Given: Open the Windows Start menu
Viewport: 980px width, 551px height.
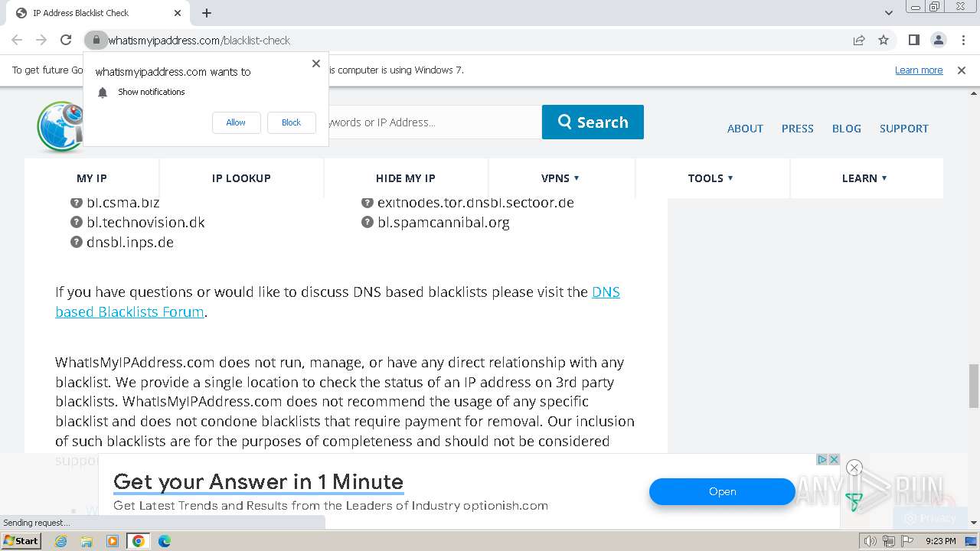Looking at the screenshot, I should [21, 541].
